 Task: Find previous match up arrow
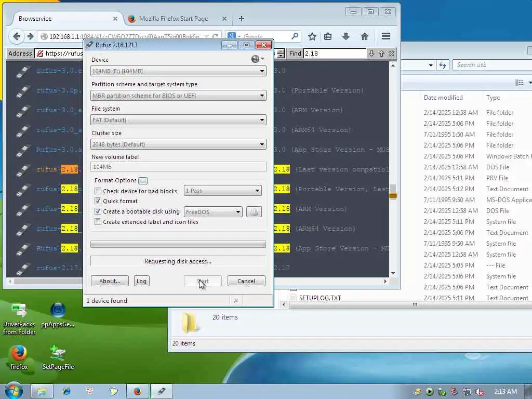(382, 54)
